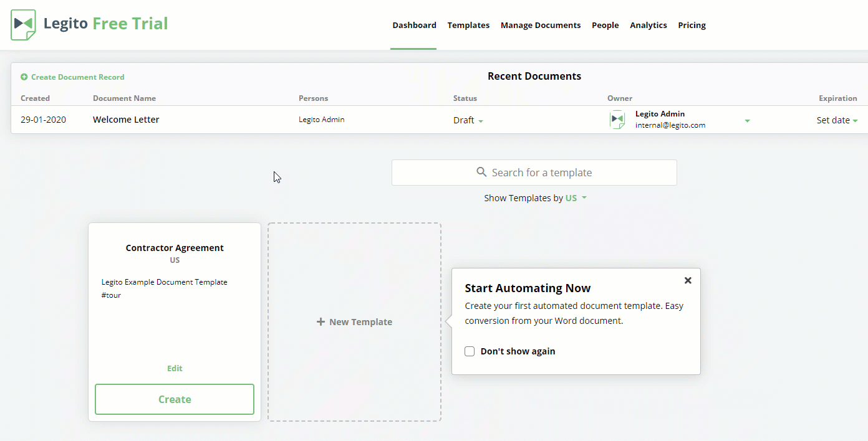Go to the Dashboard tab
The height and width of the screenshot is (441, 868).
[x=414, y=26]
